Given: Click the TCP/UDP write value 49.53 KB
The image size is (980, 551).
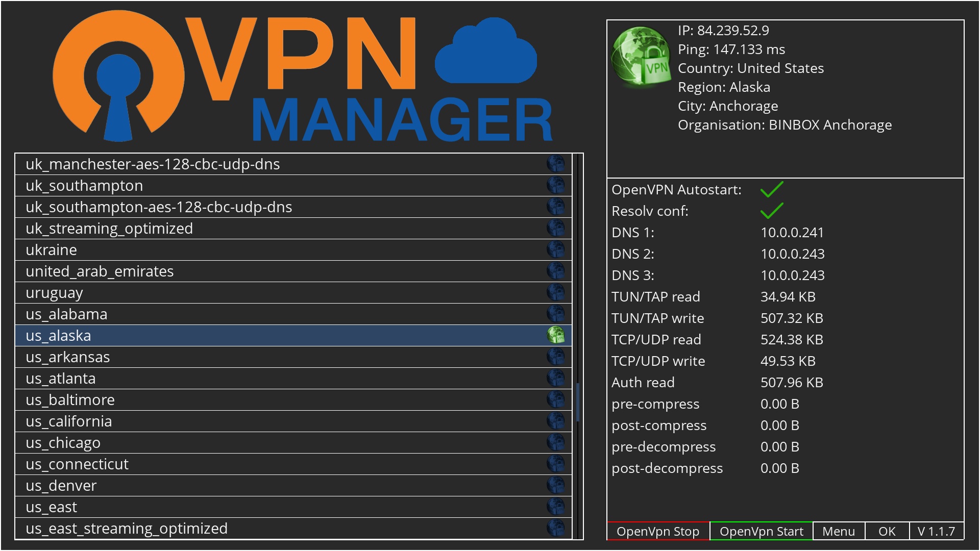Looking at the screenshot, I should point(788,361).
